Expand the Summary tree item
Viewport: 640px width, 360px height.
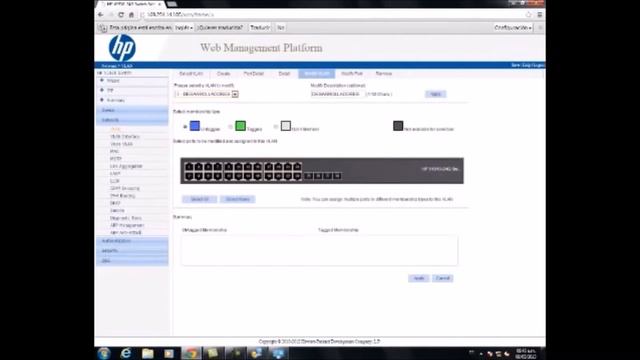[x=102, y=100]
